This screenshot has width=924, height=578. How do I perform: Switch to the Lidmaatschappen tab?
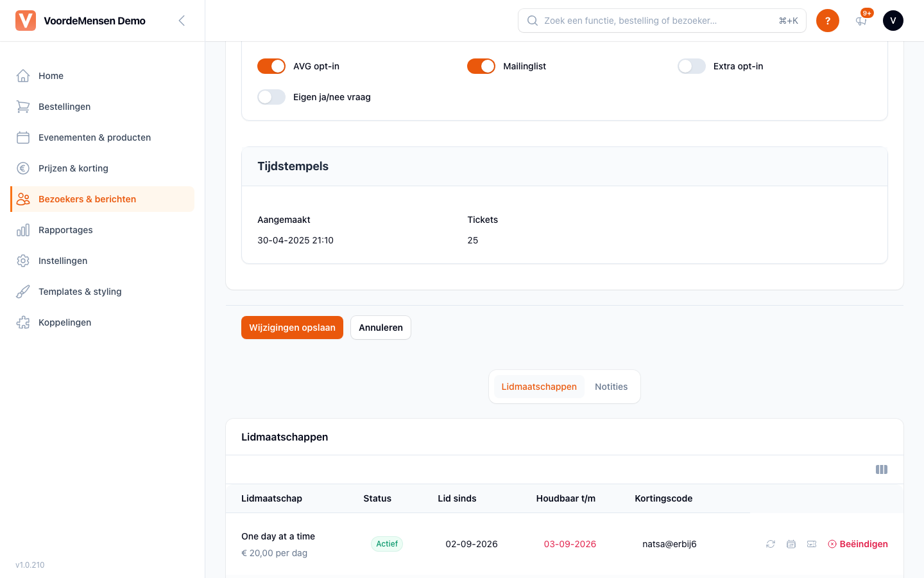[539, 387]
